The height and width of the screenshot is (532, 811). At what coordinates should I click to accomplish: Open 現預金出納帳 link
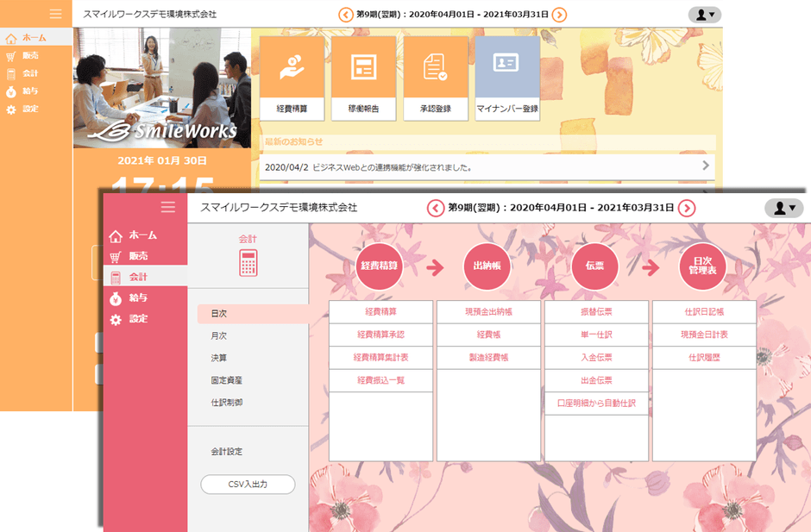tap(488, 311)
